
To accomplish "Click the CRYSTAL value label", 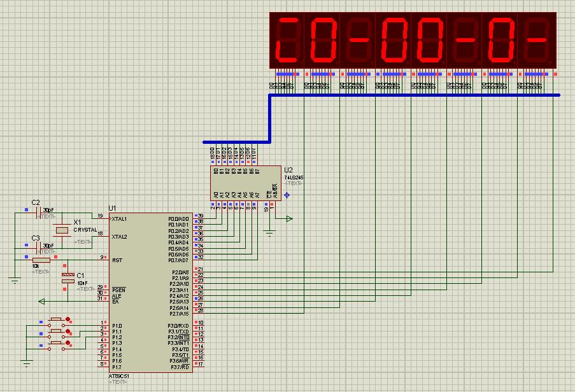I will coord(85,230).
